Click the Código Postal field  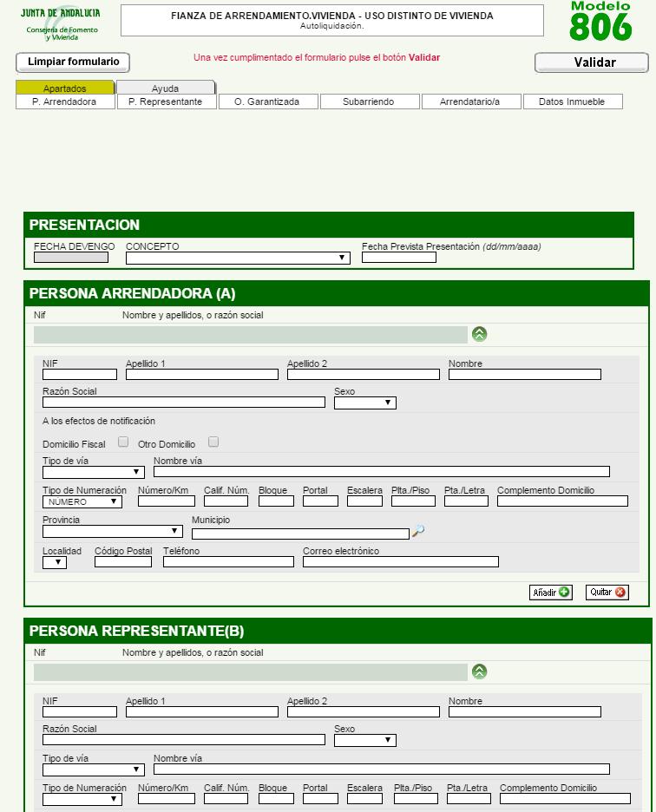123,562
